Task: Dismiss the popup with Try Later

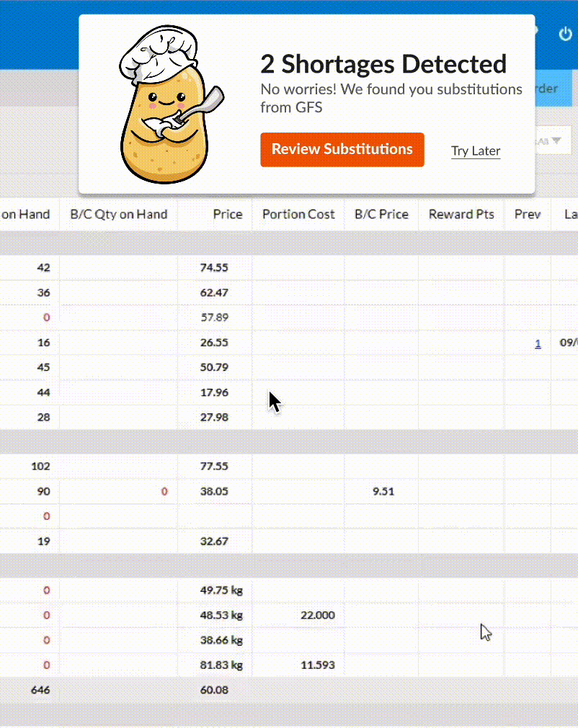Action: (475, 150)
